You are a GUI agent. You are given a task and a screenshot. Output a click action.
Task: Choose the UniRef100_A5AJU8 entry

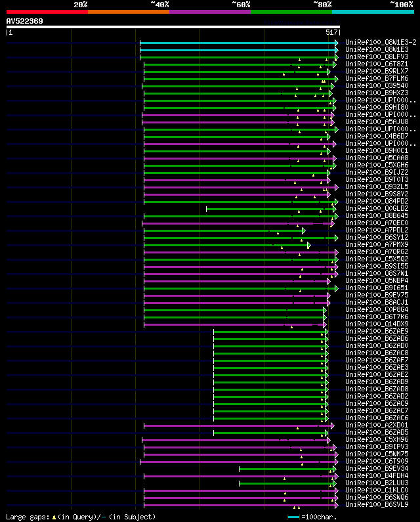click(x=377, y=122)
